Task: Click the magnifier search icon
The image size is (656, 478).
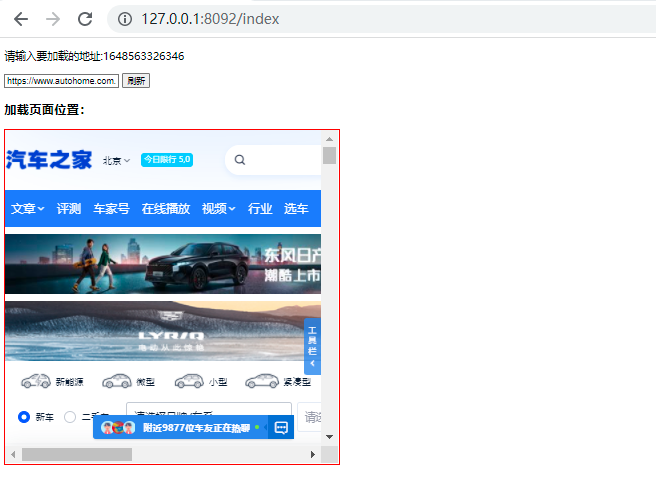Action: (x=240, y=160)
